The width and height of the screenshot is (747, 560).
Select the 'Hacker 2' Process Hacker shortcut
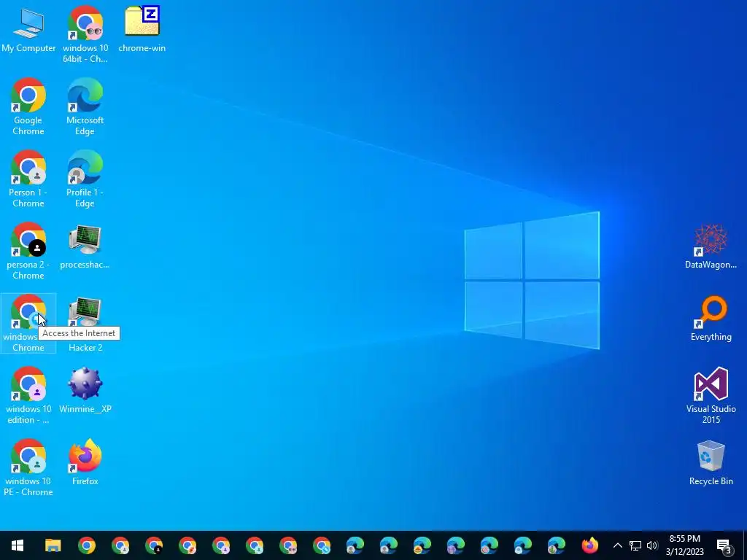pyautogui.click(x=85, y=324)
